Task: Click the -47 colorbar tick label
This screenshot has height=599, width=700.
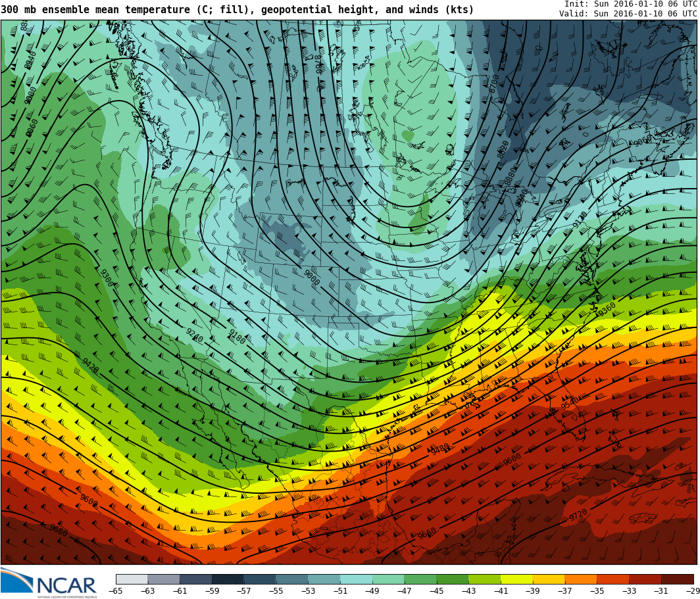Action: pyautogui.click(x=404, y=591)
